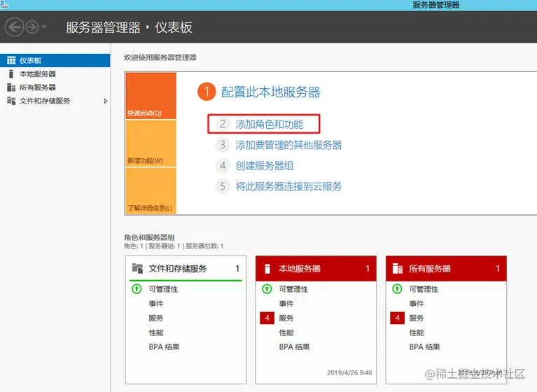This screenshot has width=537, height=392.
Task: Click 添加要管理的其他服务器 link
Action: click(288, 145)
